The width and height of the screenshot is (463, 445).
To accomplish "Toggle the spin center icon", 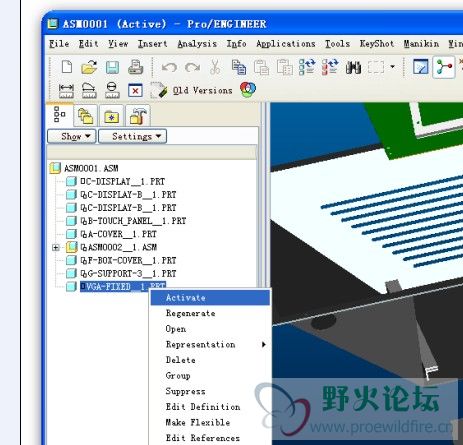I will pos(444,67).
